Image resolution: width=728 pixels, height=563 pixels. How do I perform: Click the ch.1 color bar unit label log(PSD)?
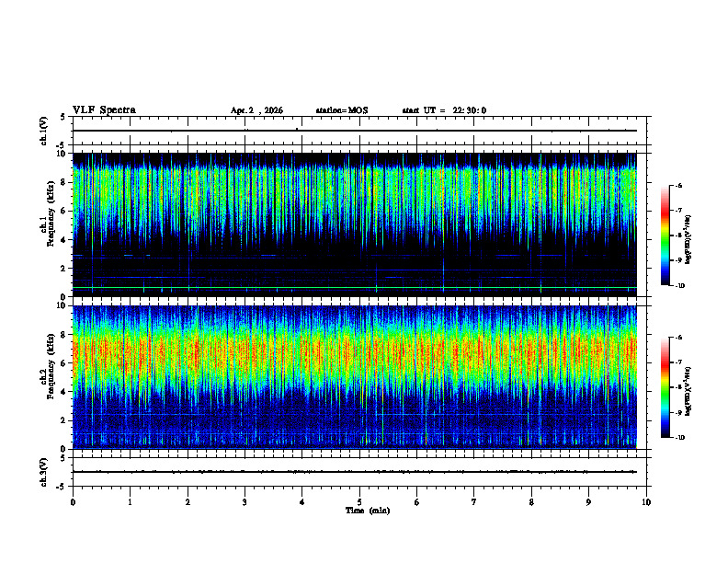pos(688,239)
